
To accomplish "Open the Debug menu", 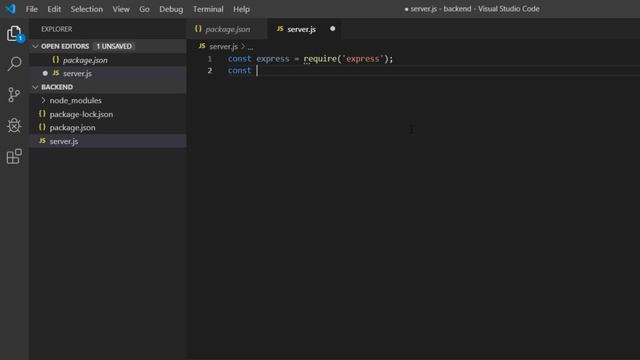I will (171, 9).
